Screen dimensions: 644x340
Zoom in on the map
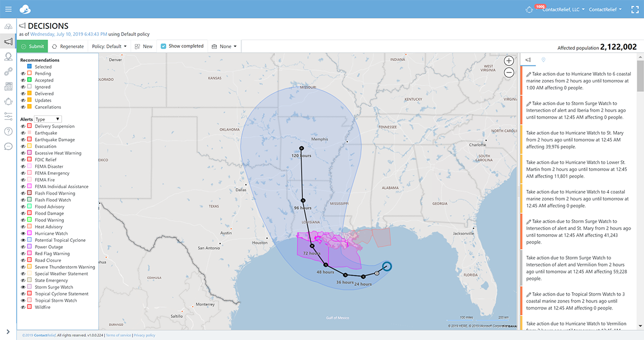(x=509, y=61)
